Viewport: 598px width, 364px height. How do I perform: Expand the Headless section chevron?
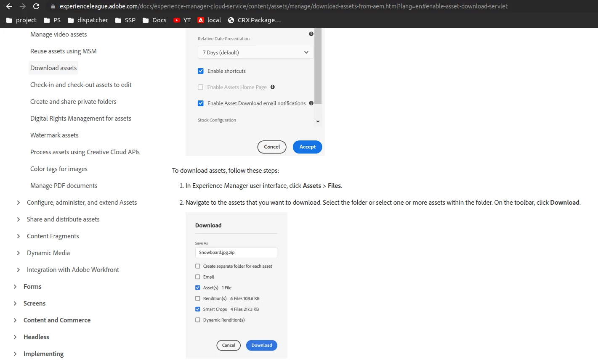click(15, 337)
